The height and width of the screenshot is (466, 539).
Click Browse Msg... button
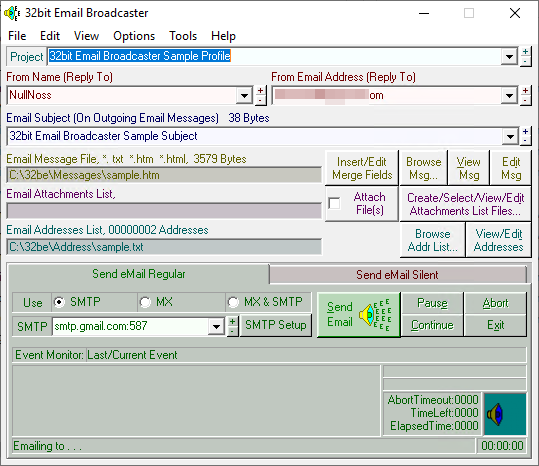tap(424, 168)
